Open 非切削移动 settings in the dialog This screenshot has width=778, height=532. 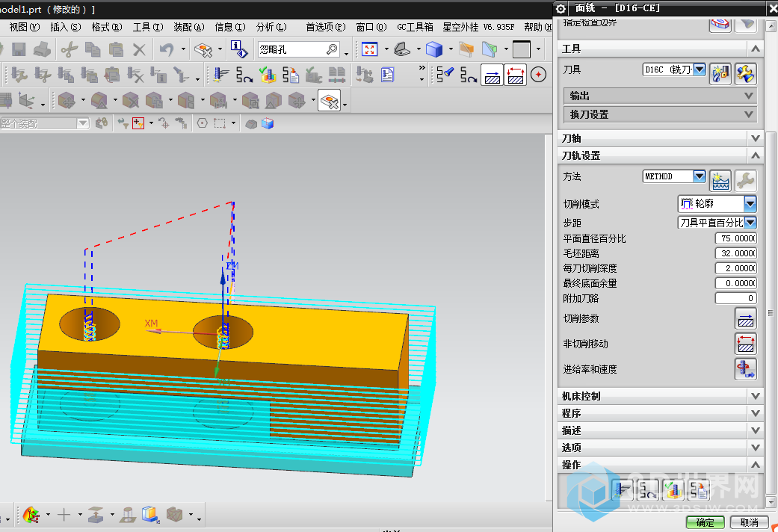[745, 344]
